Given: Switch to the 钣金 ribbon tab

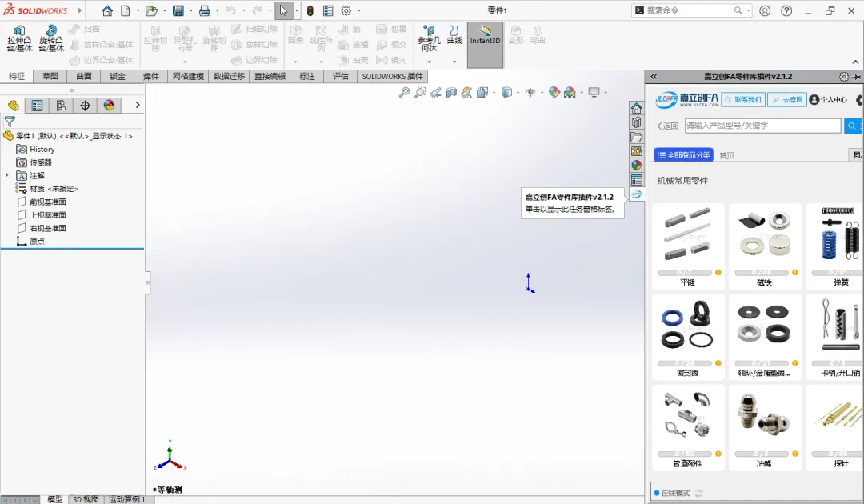Looking at the screenshot, I should [118, 76].
